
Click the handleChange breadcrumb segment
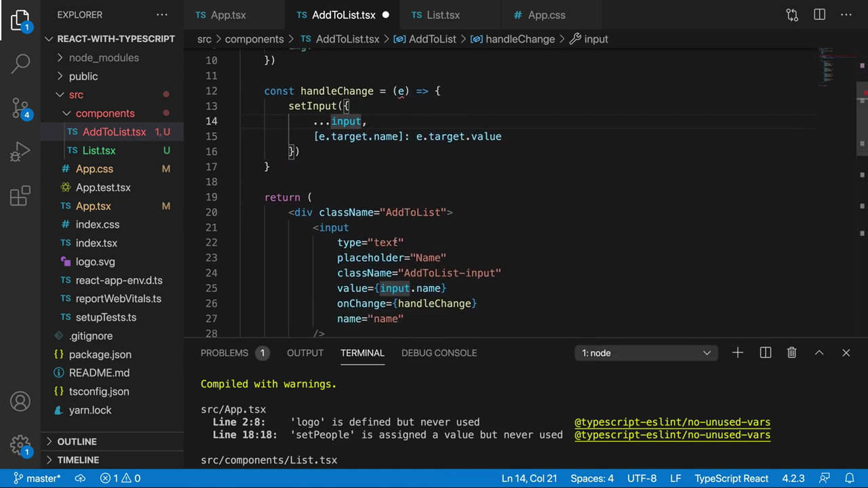pyautogui.click(x=512, y=39)
